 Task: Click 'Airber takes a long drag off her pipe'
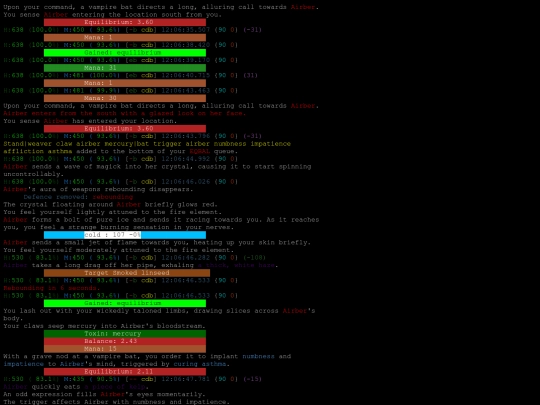(141, 265)
